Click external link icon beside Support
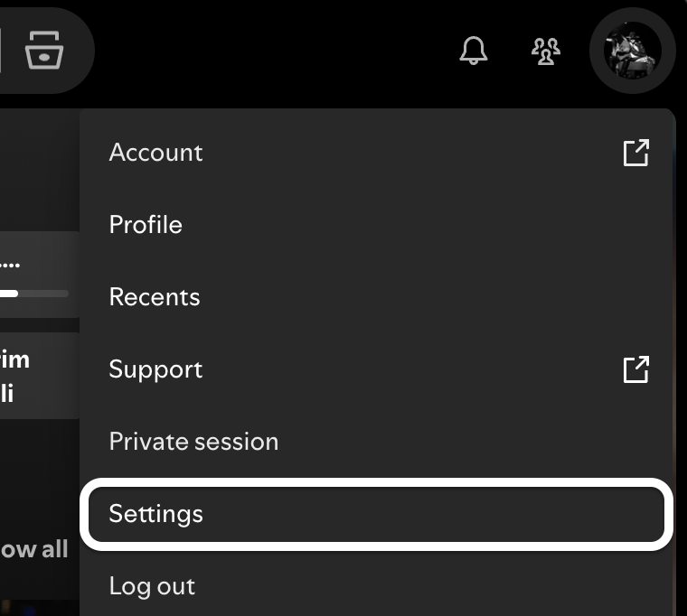The height and width of the screenshot is (616, 687). click(636, 369)
